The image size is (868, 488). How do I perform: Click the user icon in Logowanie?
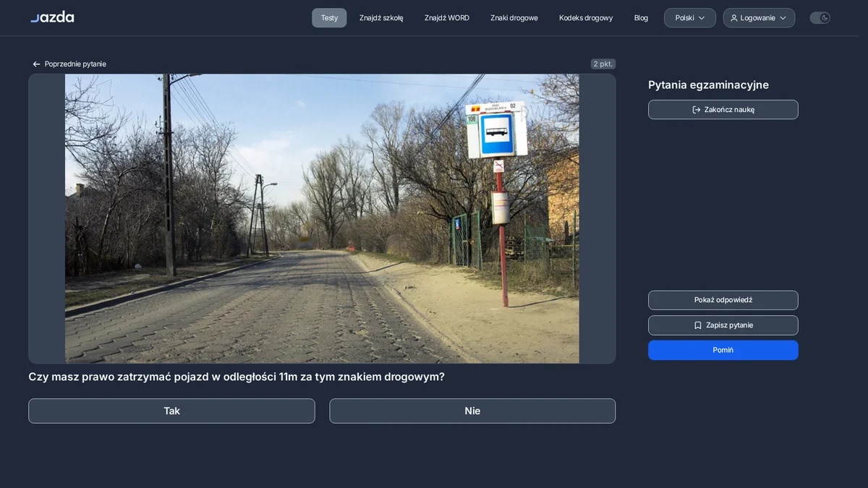pyautogui.click(x=734, y=18)
